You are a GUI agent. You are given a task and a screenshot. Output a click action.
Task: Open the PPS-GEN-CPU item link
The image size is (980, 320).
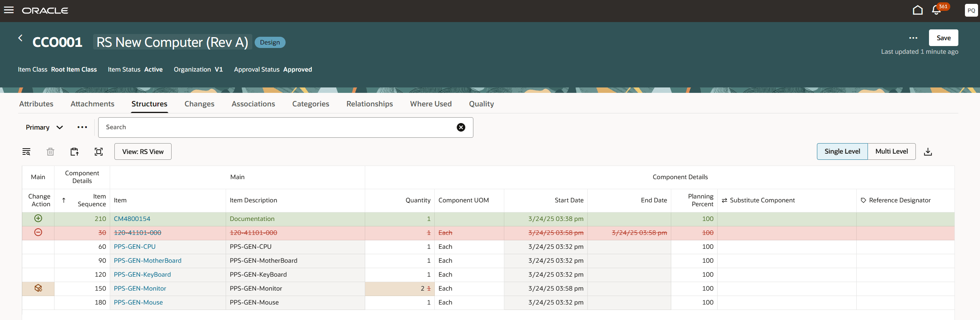pyautogui.click(x=134, y=246)
